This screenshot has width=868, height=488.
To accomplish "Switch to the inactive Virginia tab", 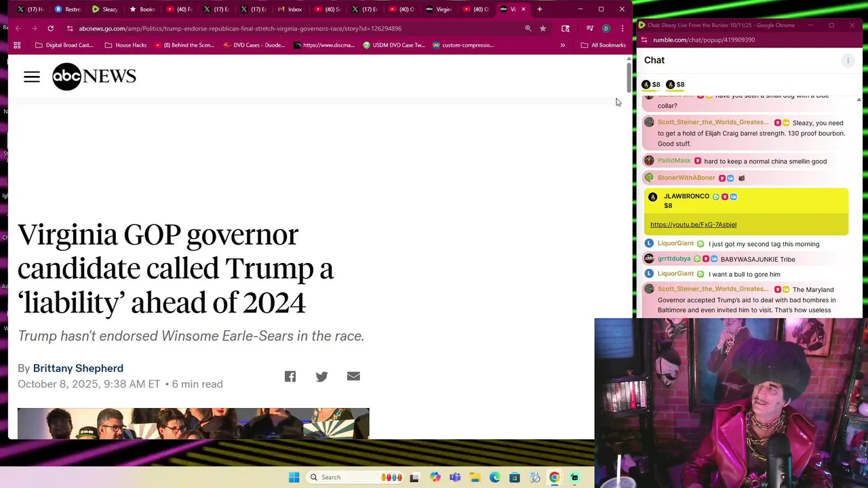I will click(438, 9).
